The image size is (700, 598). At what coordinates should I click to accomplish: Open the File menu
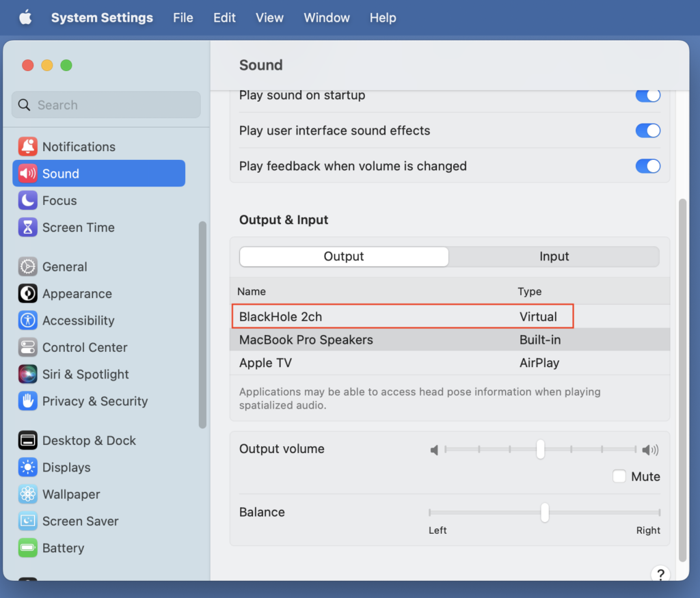tap(183, 18)
